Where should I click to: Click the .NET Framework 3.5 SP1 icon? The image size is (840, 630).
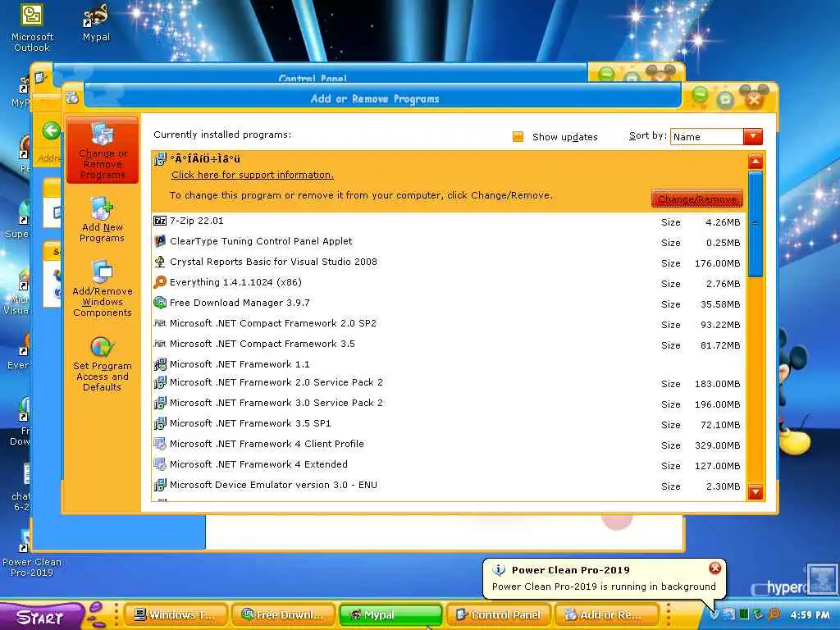point(160,423)
